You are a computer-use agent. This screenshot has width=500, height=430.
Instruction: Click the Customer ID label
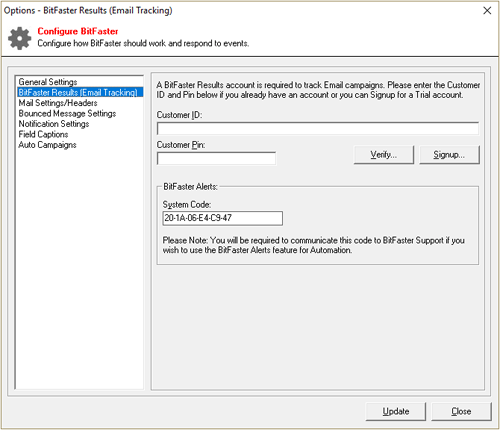pyautogui.click(x=179, y=115)
